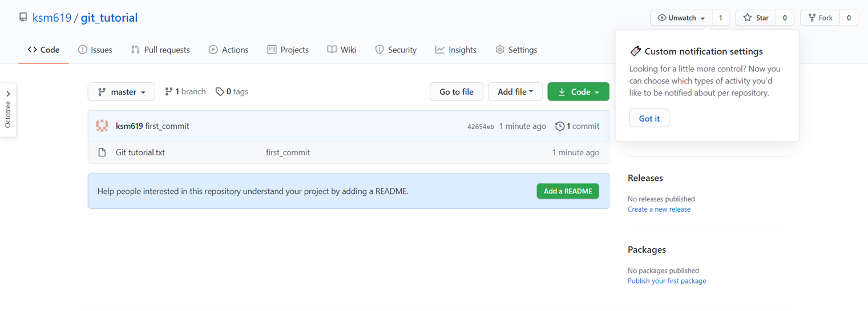This screenshot has width=868, height=311.
Task: Open the ksm619 owner profile link
Action: [52, 18]
